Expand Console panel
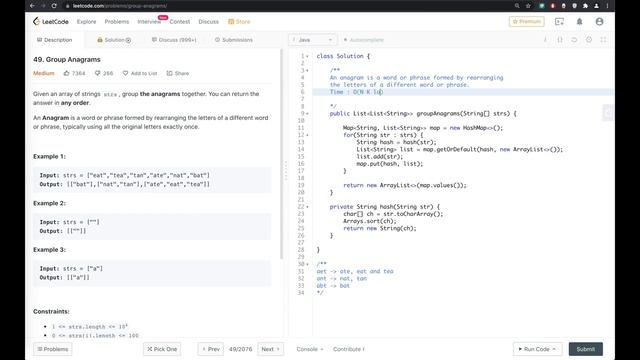This screenshot has width=640, height=360. pos(310,349)
